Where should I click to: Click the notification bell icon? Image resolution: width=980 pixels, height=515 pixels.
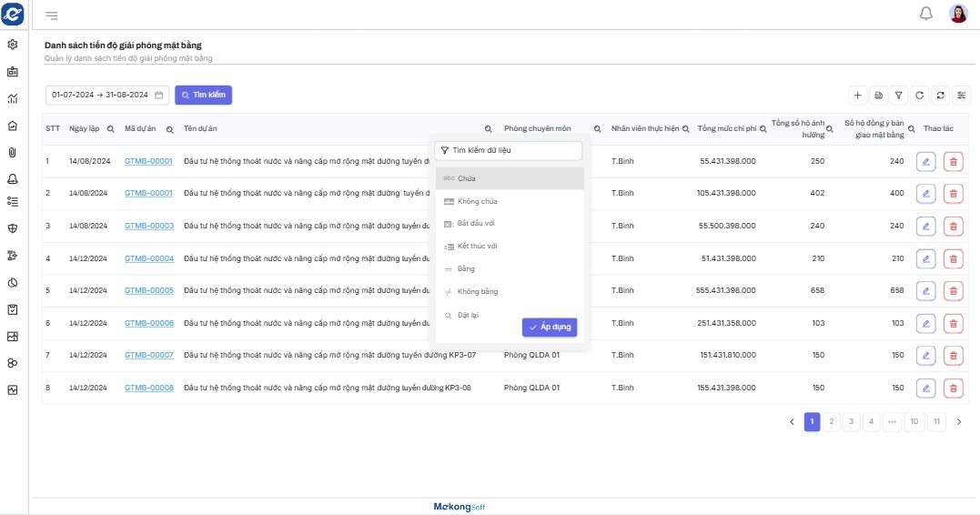(926, 14)
